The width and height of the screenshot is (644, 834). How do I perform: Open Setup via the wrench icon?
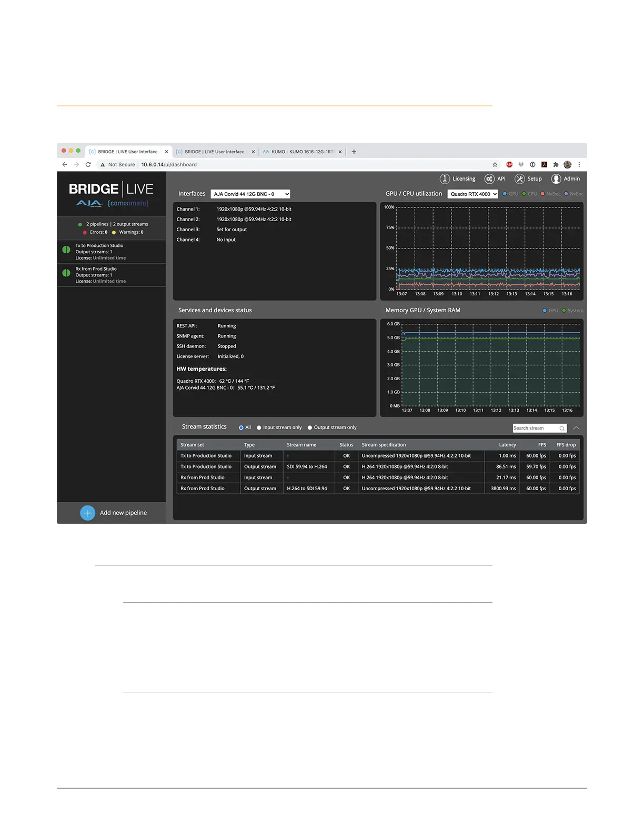click(520, 179)
